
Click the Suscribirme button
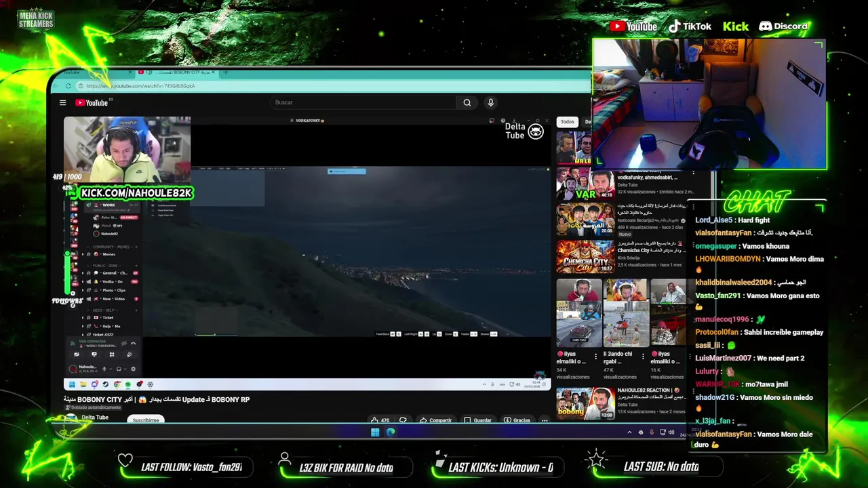pyautogui.click(x=146, y=420)
